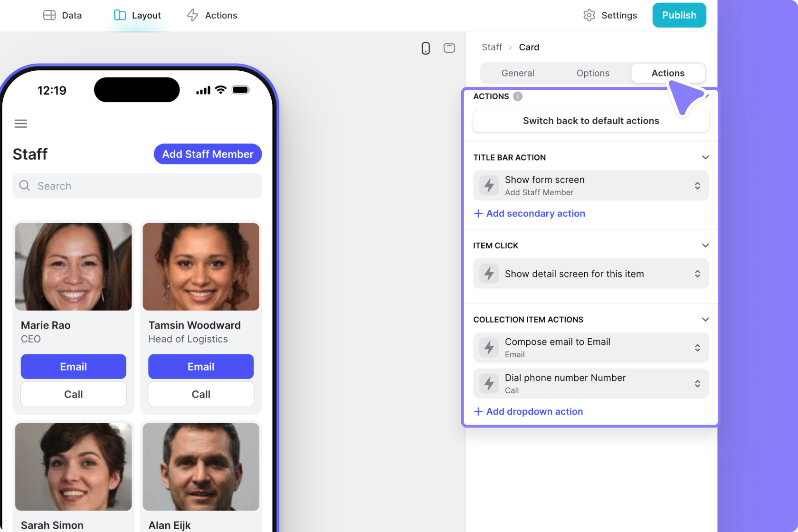This screenshot has width=798, height=532.
Task: Collapse the Title Bar Action section
Action: click(705, 158)
